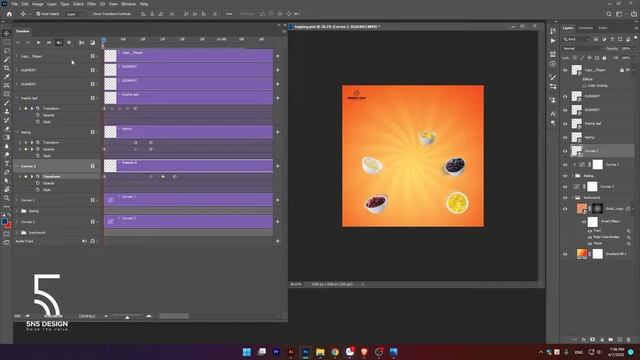Viewport: 640px width, 360px height.
Task: Click the Gradient Fill 1 layer thumbnail
Action: 582,254
